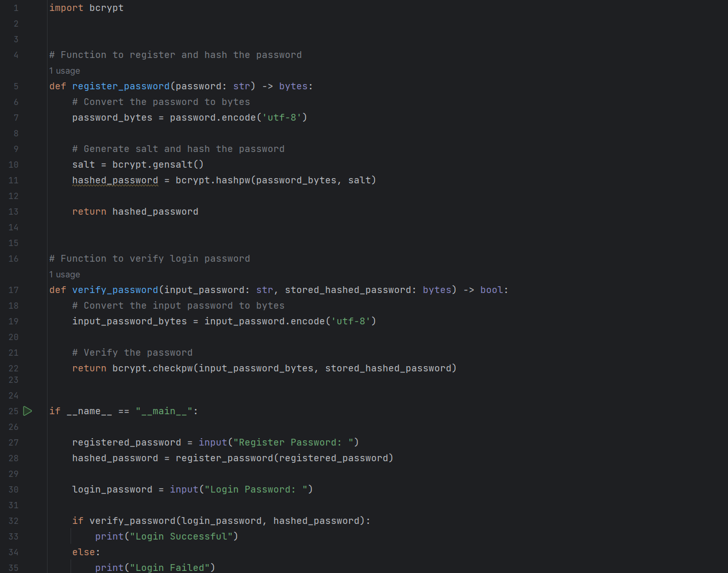Click the "Login Failed" string
Viewport: 728px width, 573px height.
click(x=170, y=567)
